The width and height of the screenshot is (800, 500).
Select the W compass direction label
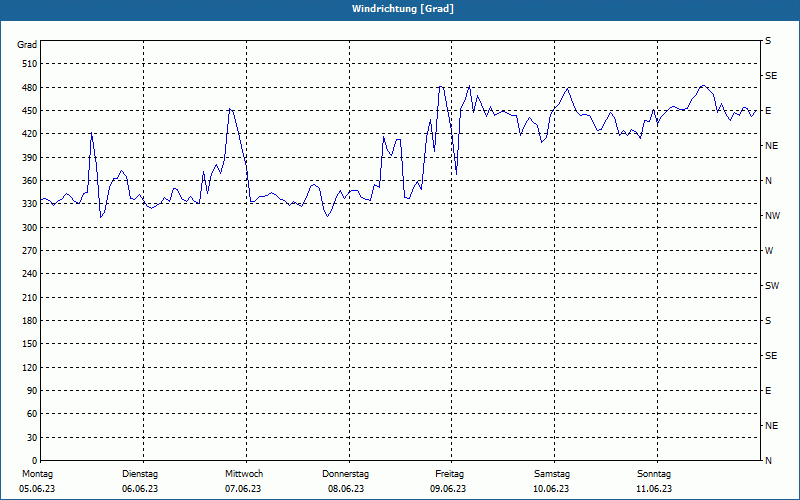click(x=769, y=251)
